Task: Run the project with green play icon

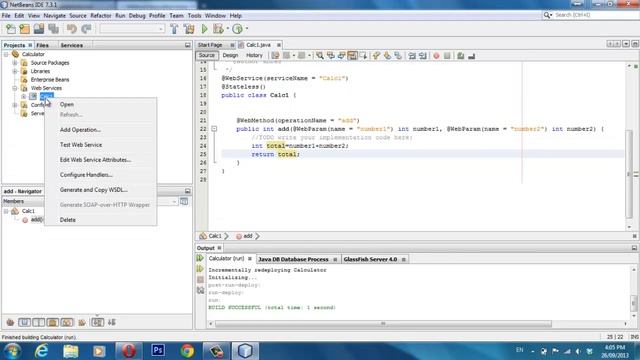Action: pos(204,29)
